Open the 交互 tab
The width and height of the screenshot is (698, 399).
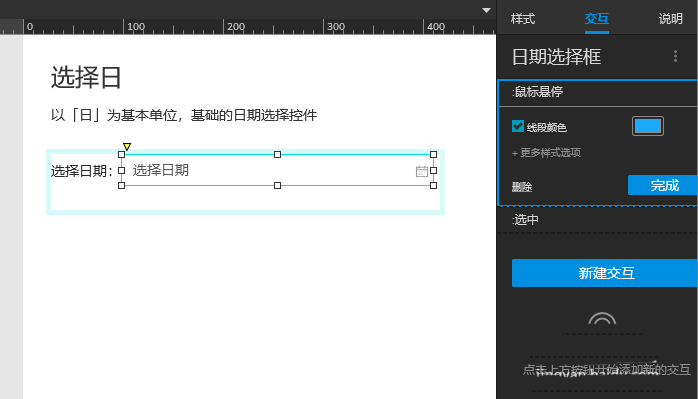tap(597, 19)
